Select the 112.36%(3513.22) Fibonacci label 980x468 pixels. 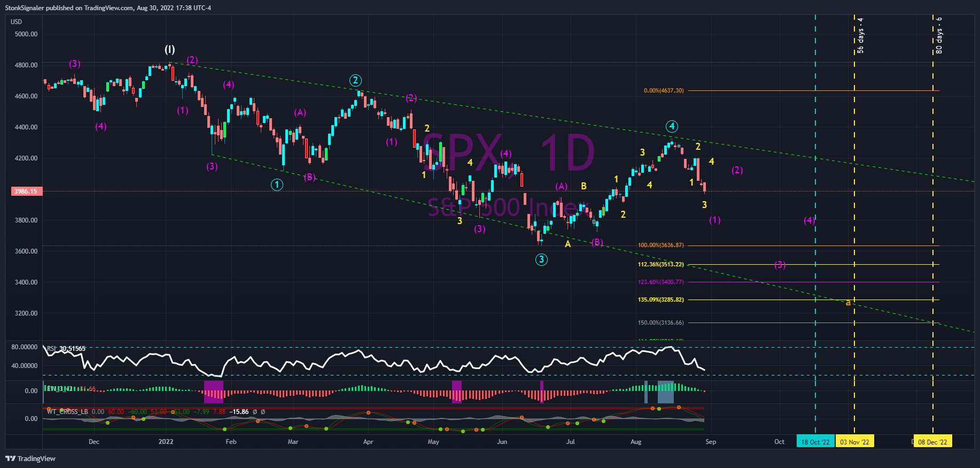pyautogui.click(x=660, y=264)
